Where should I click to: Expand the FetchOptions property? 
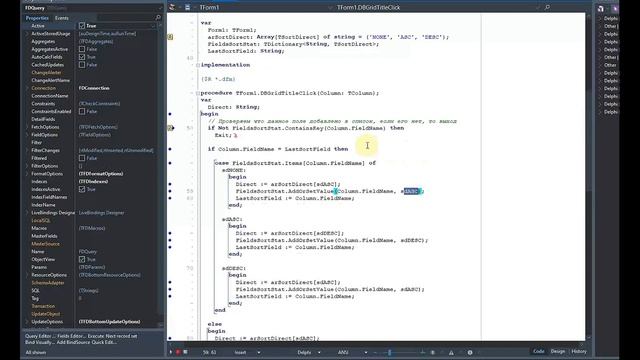tap(27, 127)
